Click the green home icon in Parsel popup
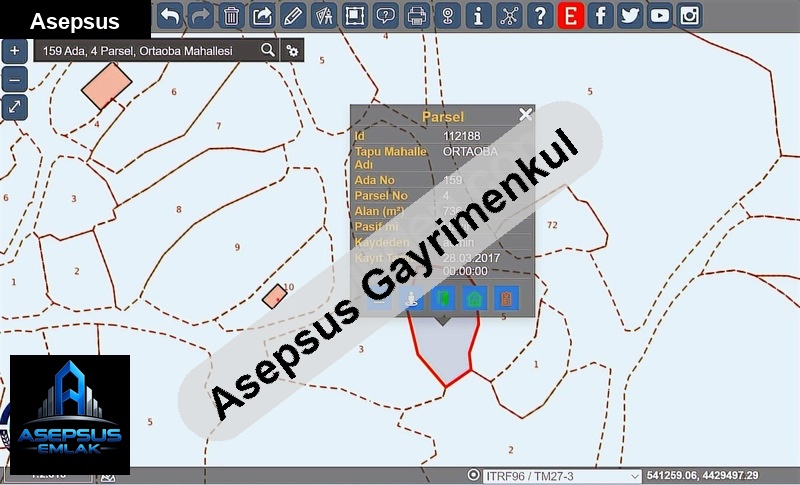 [475, 297]
